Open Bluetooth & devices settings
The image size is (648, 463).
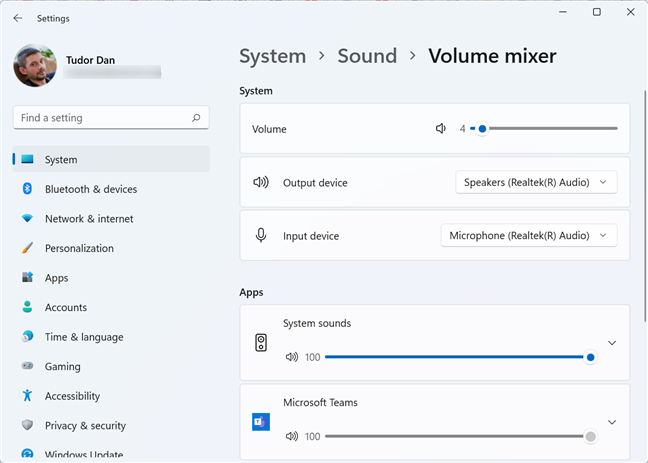click(x=111, y=189)
